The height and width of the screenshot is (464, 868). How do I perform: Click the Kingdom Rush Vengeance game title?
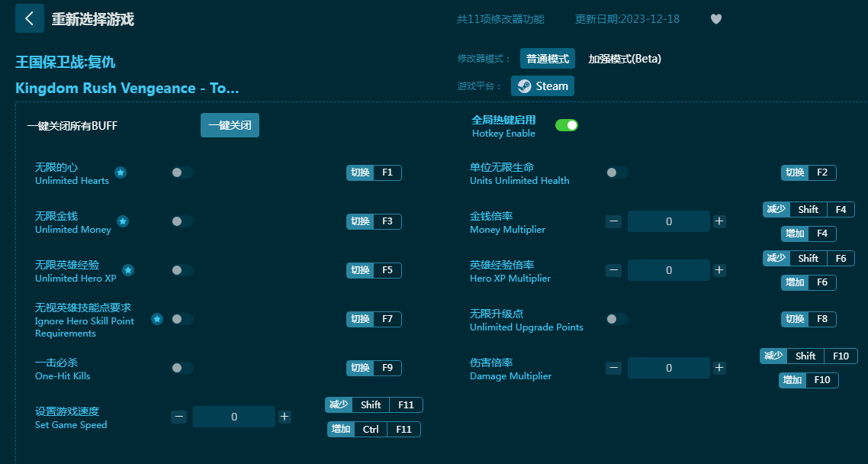click(x=127, y=88)
